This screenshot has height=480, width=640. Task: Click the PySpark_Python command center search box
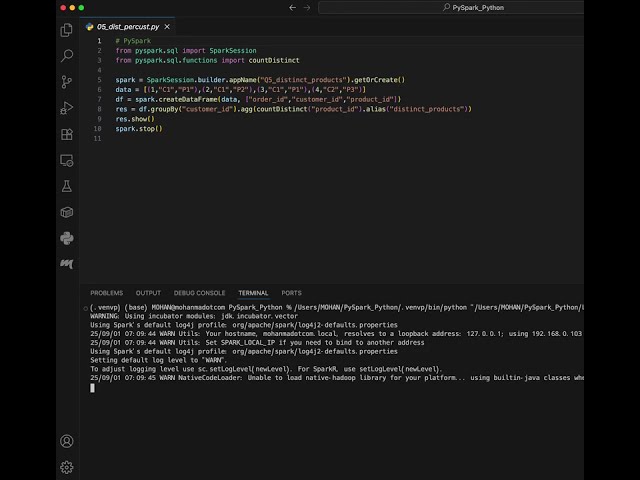coord(451,7)
